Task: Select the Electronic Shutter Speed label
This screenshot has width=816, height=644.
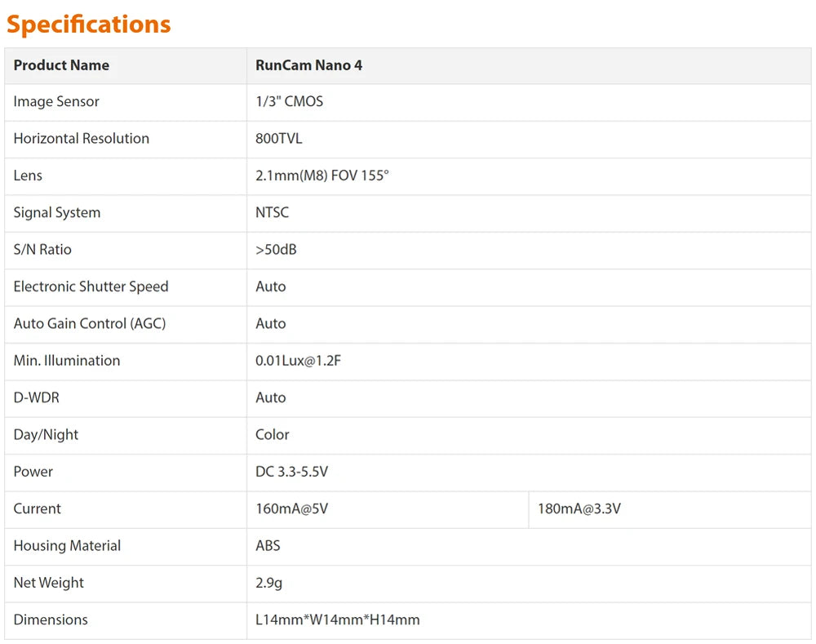Action: [x=91, y=286]
